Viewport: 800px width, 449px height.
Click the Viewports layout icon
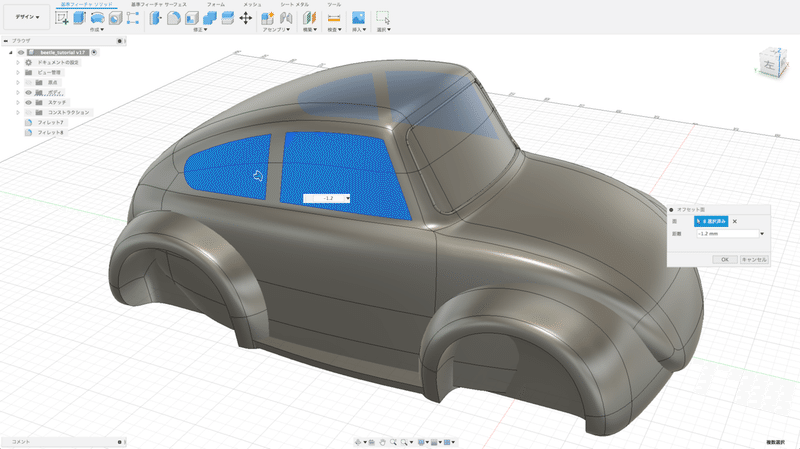click(x=447, y=442)
